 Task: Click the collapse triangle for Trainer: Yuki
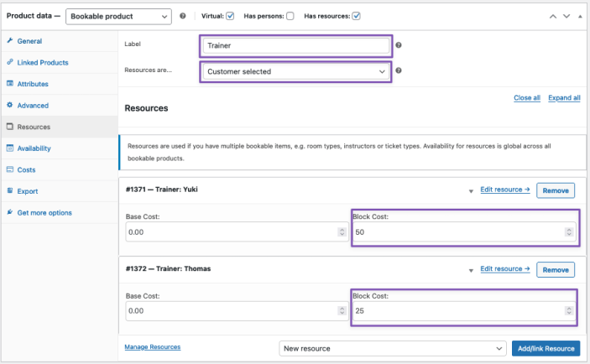[x=470, y=191]
